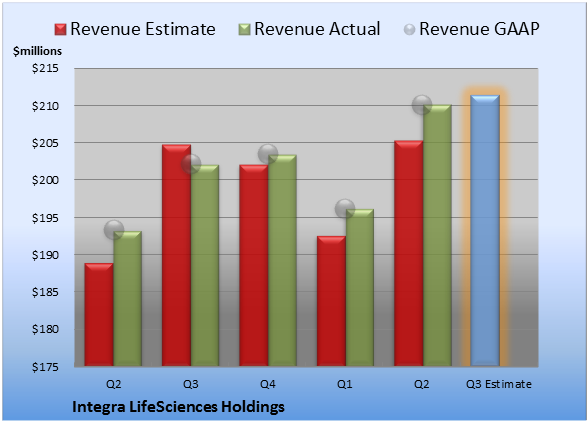Select the red estimate bar for Q4
This screenshot has height=422, width=588.
coord(254,265)
